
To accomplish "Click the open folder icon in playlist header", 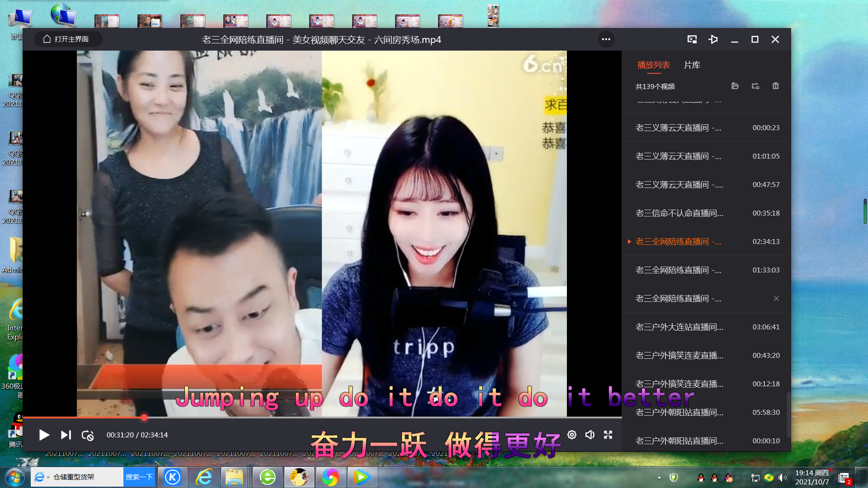I will (735, 86).
